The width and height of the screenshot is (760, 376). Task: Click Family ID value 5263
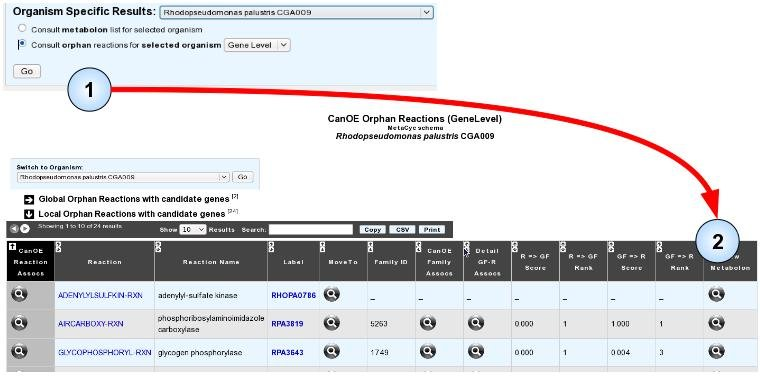379,324
